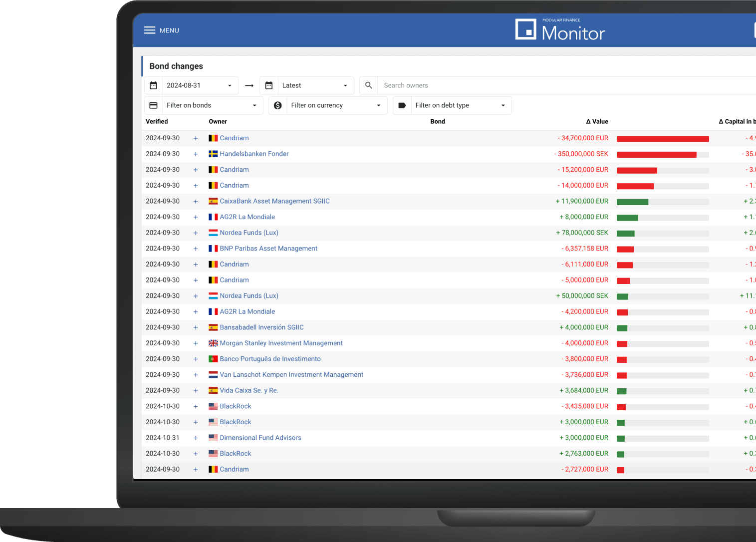Screen dimensions: 756x542
Task: Click into the Search owners field
Action: pos(566,85)
